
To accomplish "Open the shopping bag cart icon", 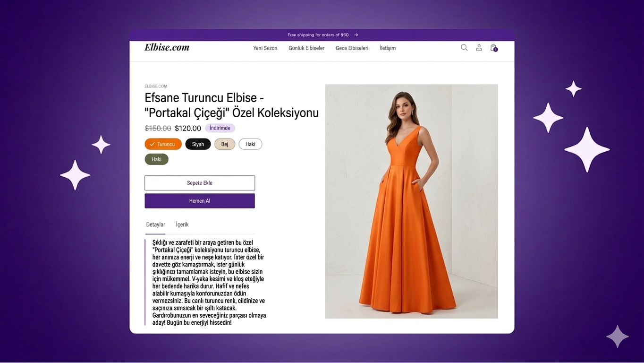I will coord(493,47).
